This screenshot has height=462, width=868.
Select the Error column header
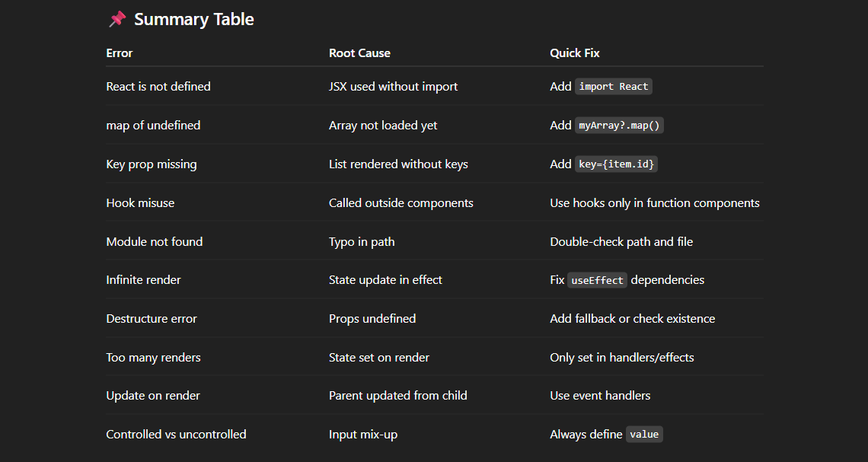click(x=120, y=53)
